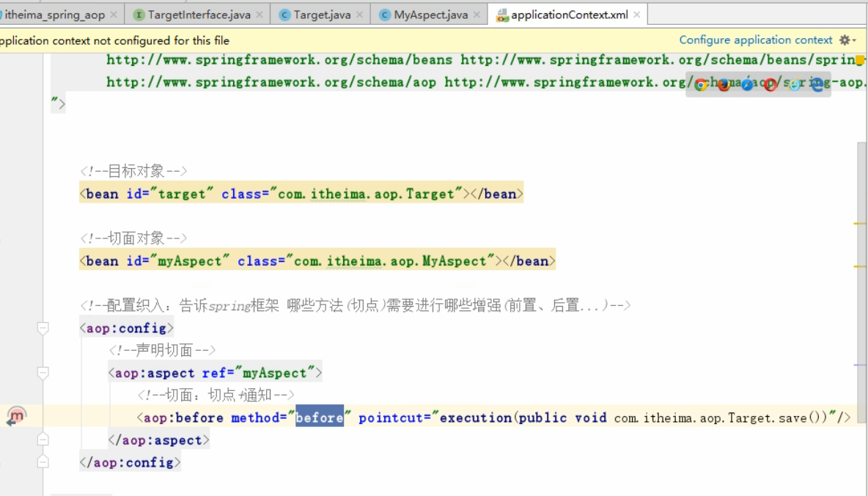Click error stripe mark beside the myAspect bean line

[x=860, y=266]
